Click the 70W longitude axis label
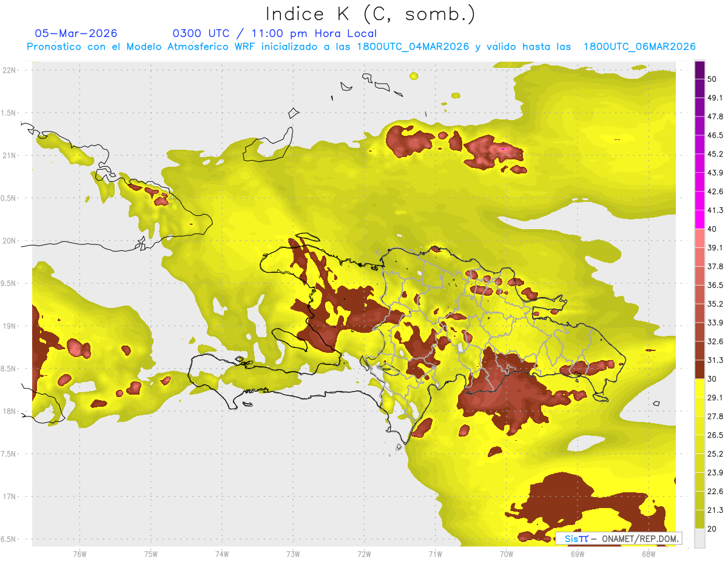Screen dimensions: 728x562 click(506, 554)
